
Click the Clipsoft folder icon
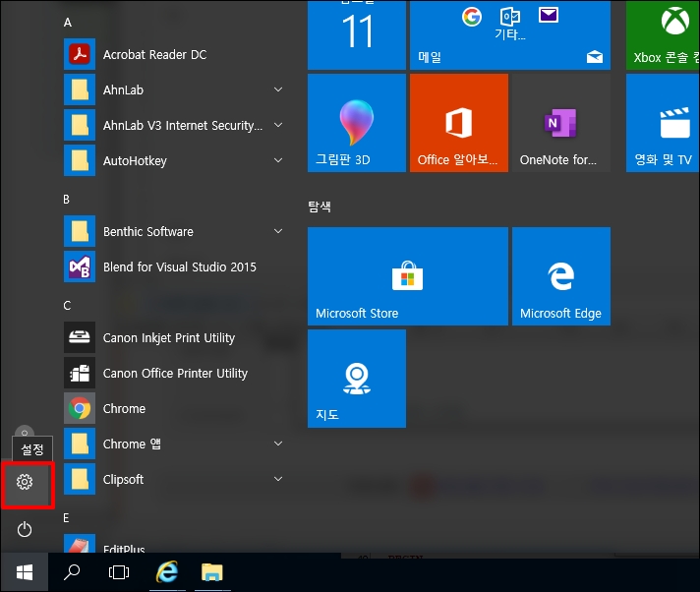(x=80, y=479)
